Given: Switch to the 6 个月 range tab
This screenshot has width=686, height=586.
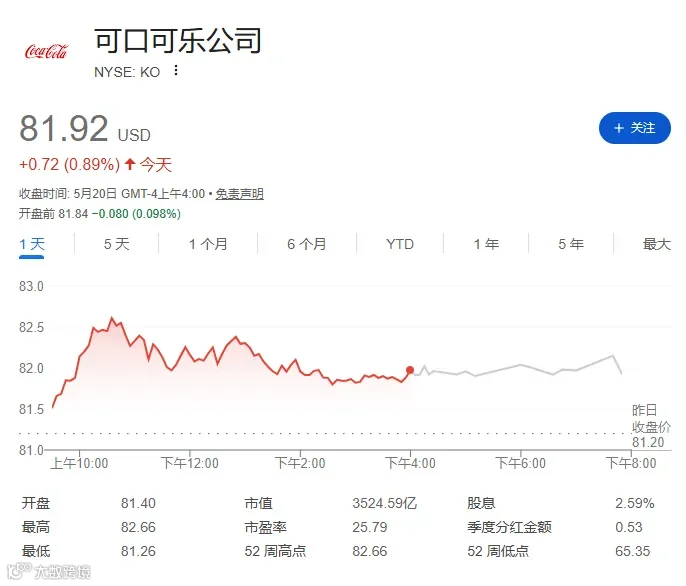Looking at the screenshot, I should click(307, 244).
